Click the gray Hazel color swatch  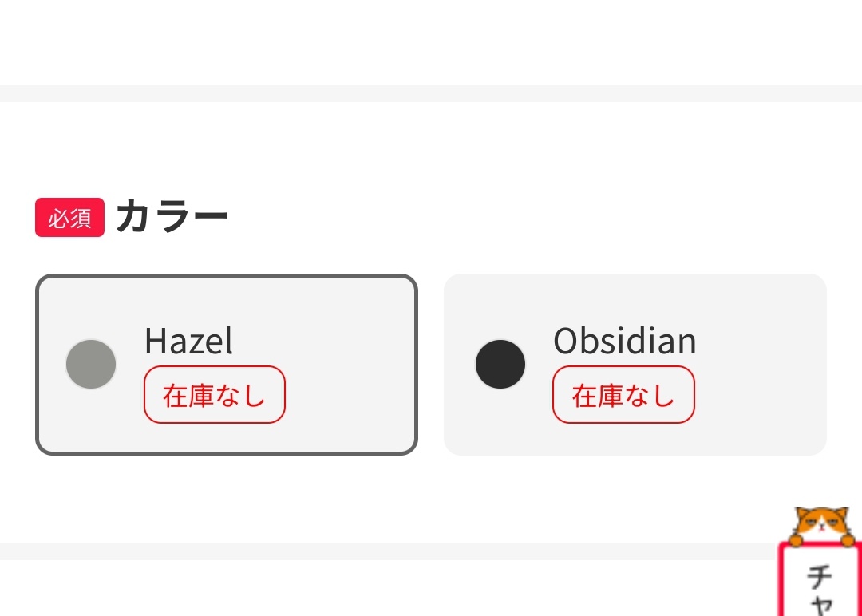tap(91, 365)
